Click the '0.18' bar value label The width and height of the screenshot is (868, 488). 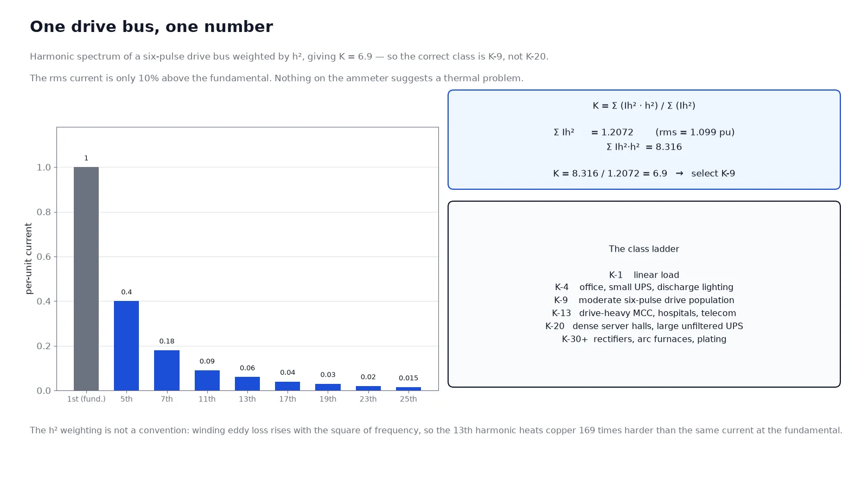click(x=167, y=342)
